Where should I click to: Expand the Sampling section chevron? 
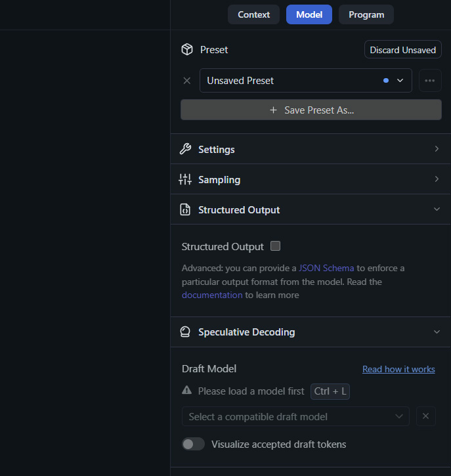437,179
